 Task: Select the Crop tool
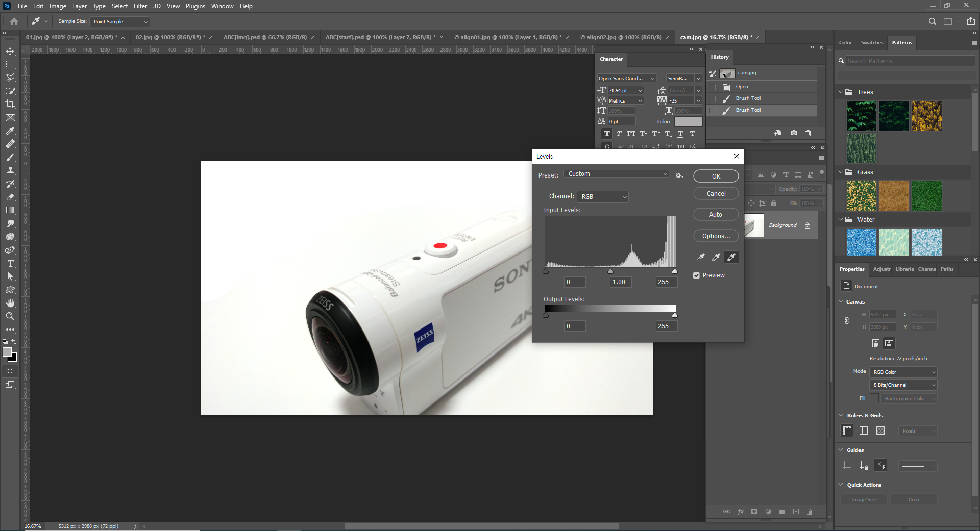[x=10, y=104]
